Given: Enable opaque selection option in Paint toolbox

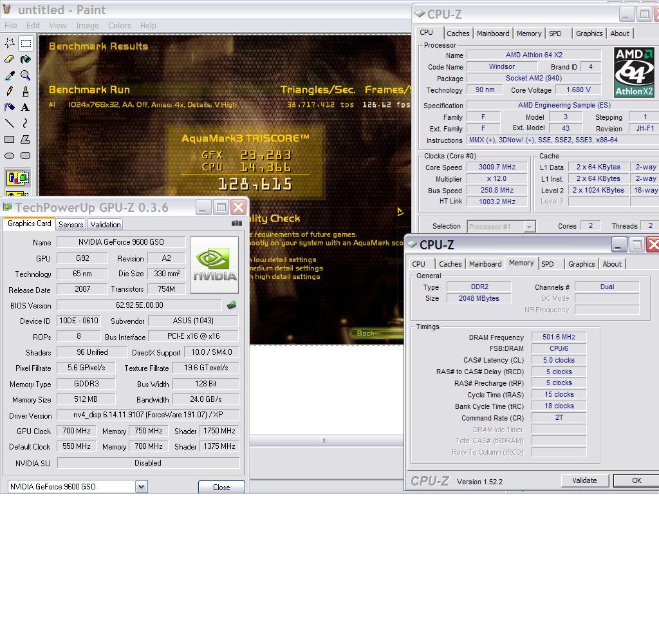Looking at the screenshot, I should click(x=17, y=178).
